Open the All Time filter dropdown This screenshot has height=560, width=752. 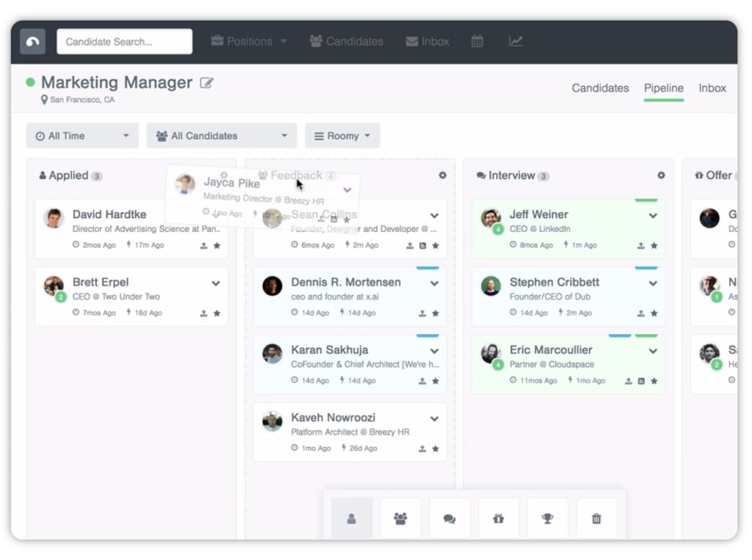(82, 136)
